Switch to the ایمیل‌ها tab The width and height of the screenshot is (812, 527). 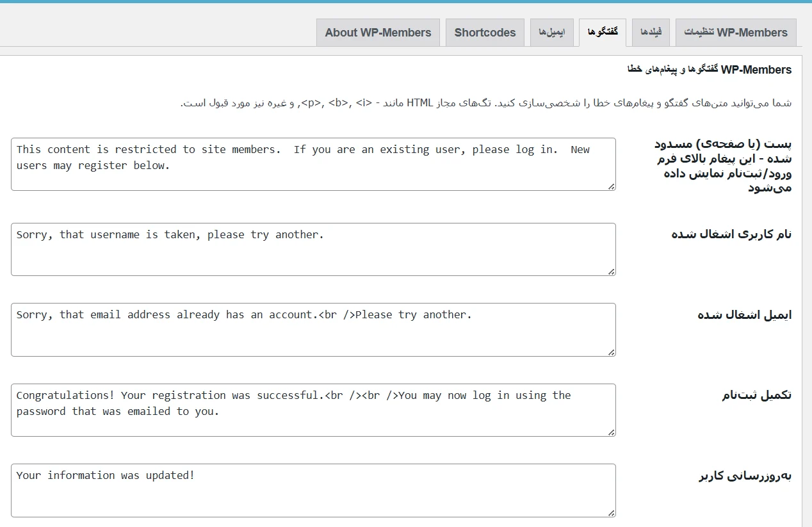551,32
